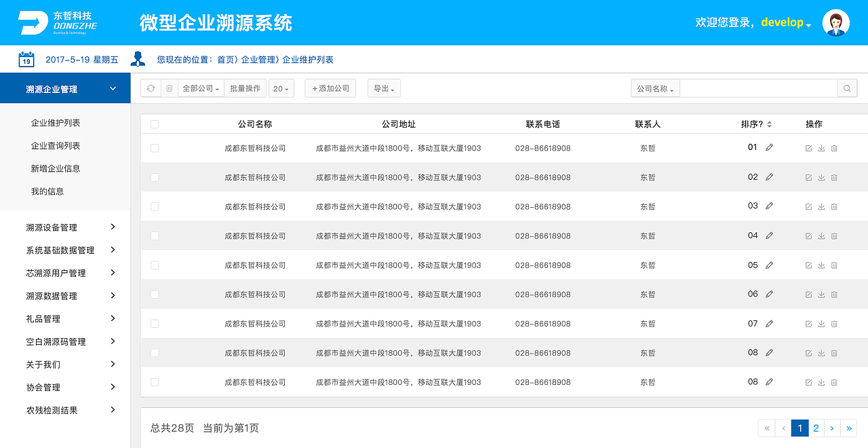
Task: Go to next page arrow
Action: pyautogui.click(x=832, y=428)
